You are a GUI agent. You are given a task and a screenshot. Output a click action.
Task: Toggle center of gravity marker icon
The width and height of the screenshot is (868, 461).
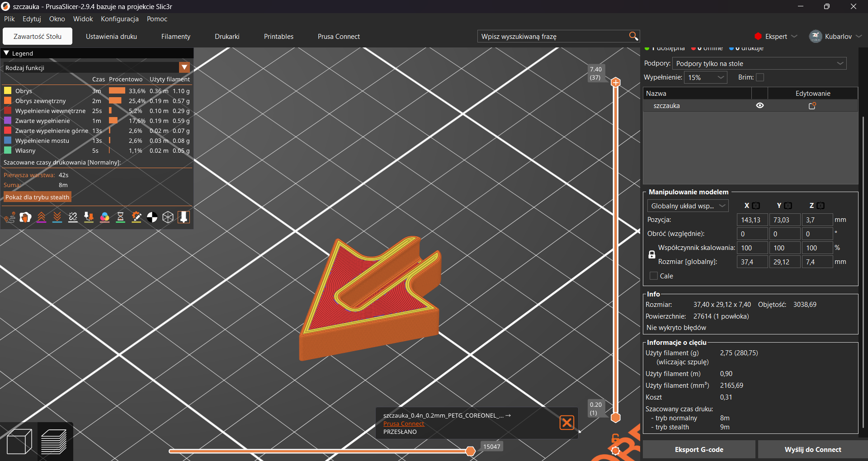[x=152, y=217]
